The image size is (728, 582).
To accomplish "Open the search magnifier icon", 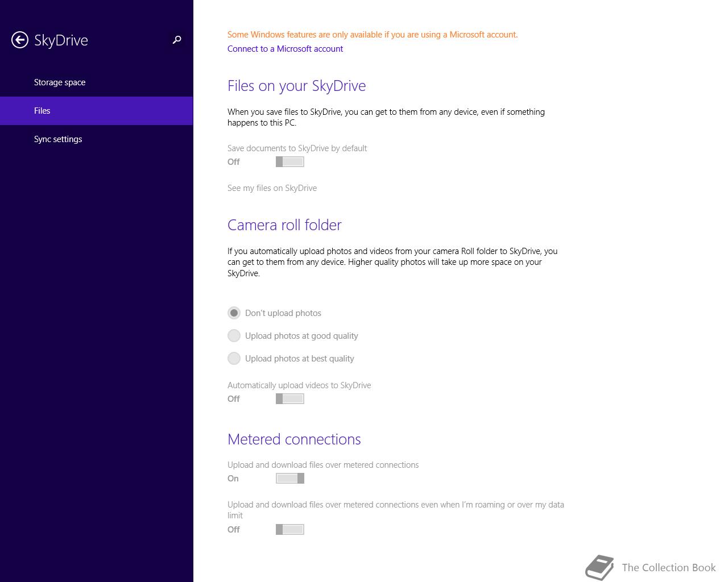I will (177, 40).
